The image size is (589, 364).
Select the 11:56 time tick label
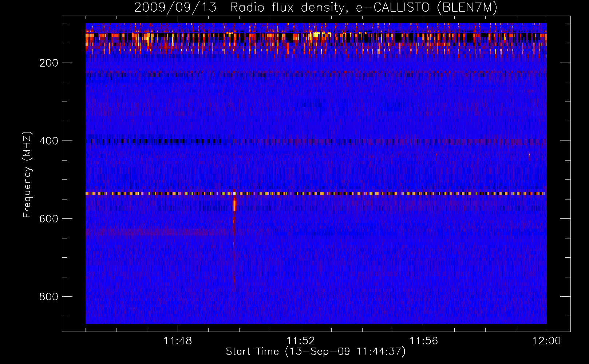click(x=424, y=341)
